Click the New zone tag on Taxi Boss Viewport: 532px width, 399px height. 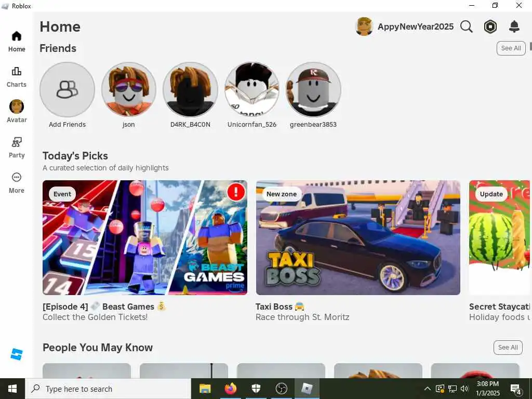pos(282,194)
